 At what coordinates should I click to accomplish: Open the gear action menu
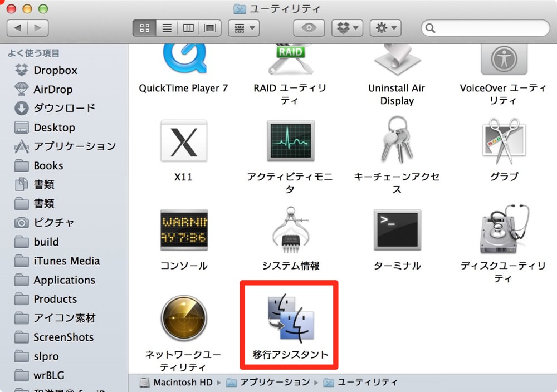pos(386,28)
